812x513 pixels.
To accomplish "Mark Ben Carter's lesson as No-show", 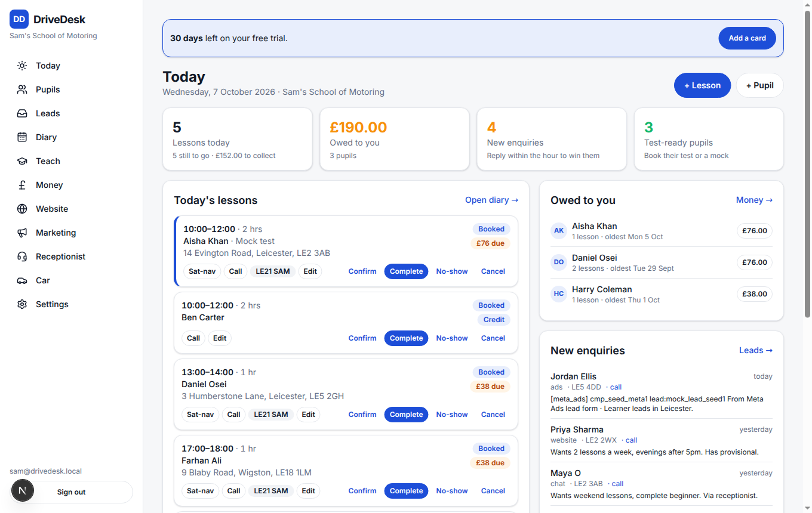I will 452,338.
